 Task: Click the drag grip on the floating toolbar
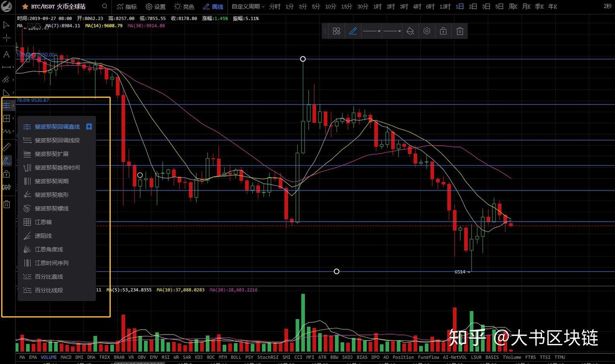coord(325,31)
